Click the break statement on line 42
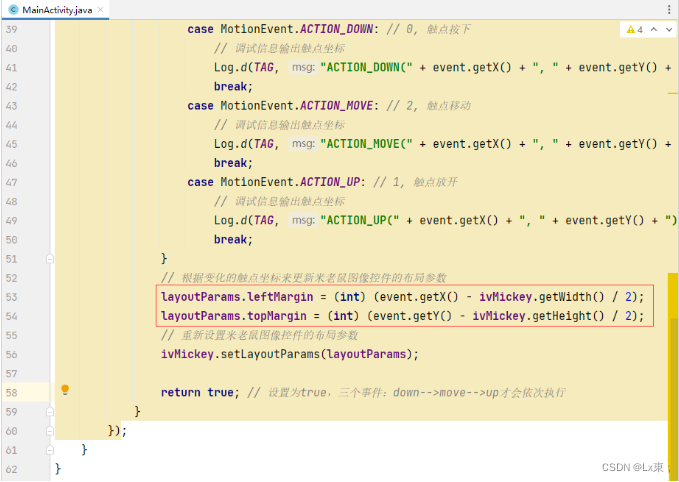The height and width of the screenshot is (482, 679). tap(233, 87)
